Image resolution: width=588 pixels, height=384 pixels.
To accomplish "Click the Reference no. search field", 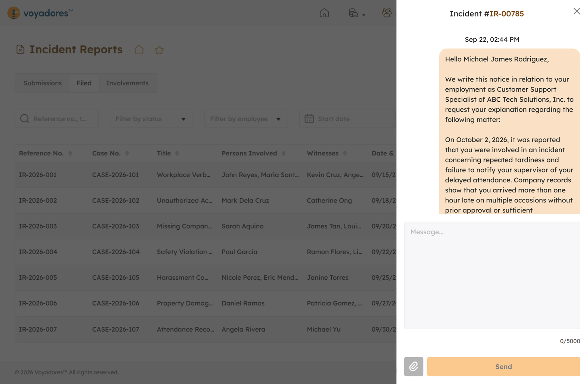I will [57, 119].
